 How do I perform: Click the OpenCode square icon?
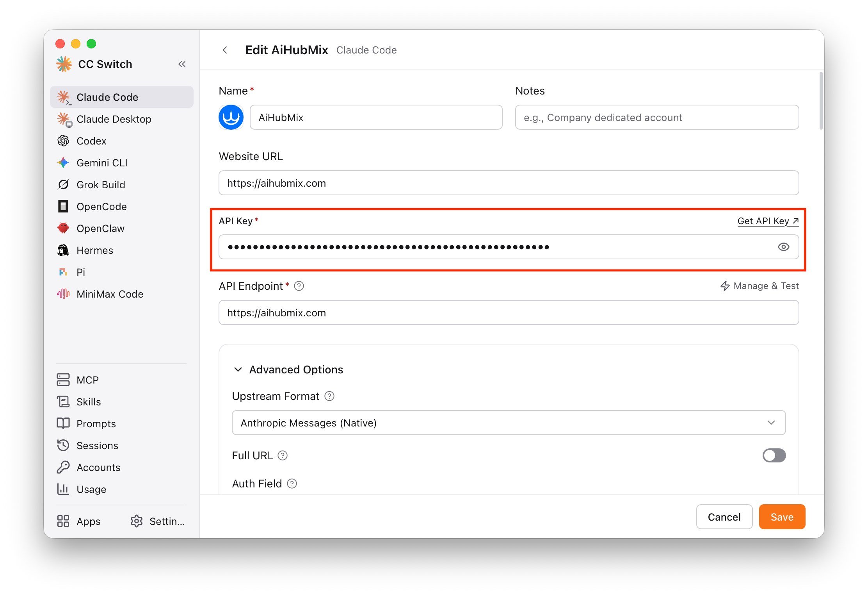(x=63, y=207)
